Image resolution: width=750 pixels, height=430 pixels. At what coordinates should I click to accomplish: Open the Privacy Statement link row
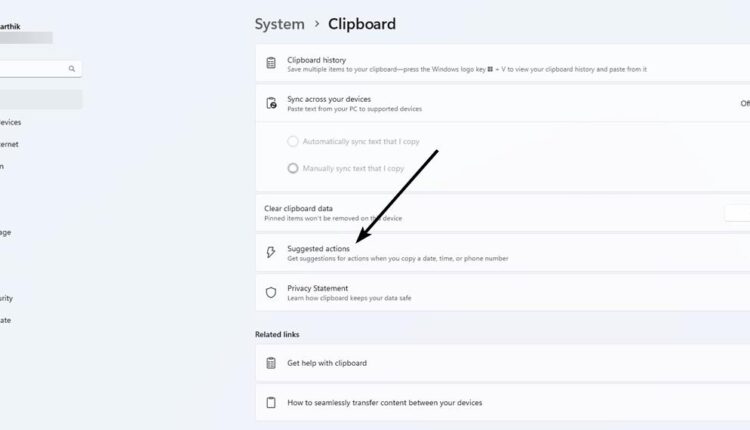(503, 293)
